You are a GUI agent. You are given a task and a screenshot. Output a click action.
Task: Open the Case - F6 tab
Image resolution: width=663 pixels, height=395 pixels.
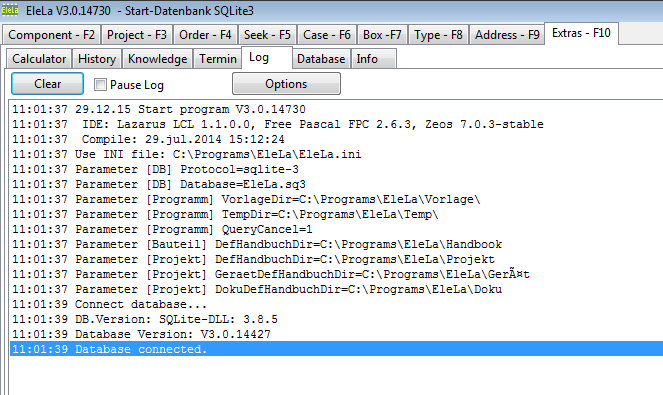coord(327,35)
